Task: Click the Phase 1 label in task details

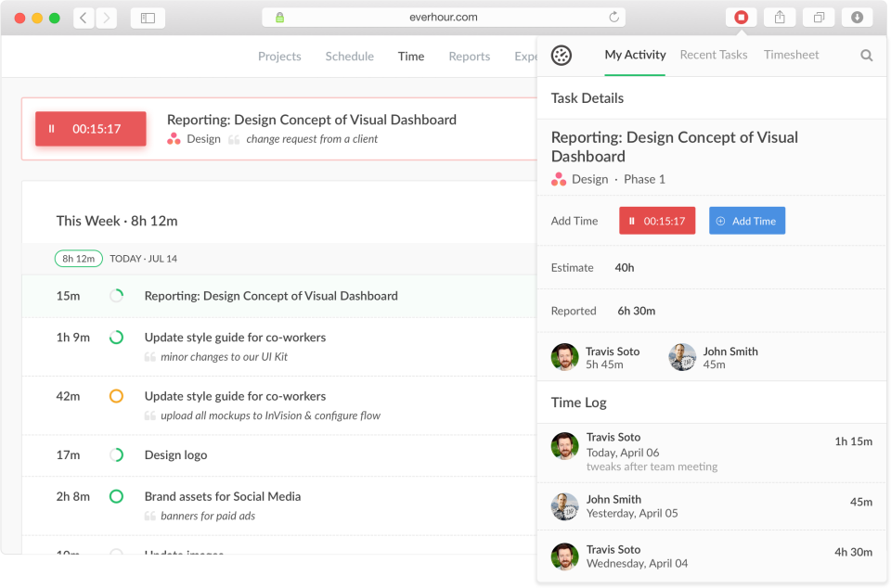Action: tap(644, 179)
